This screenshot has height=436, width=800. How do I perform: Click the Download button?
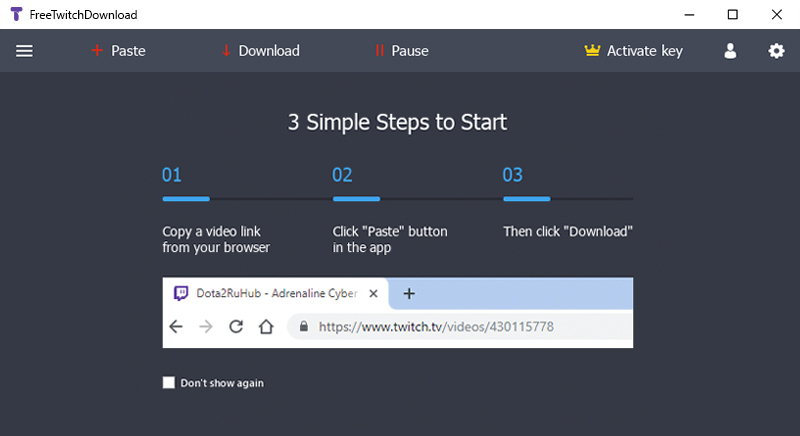[261, 51]
